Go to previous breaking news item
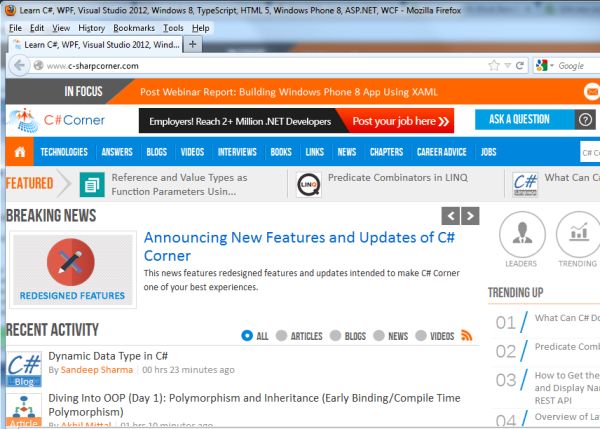Screen dimensions: 600x429 (x=450, y=216)
